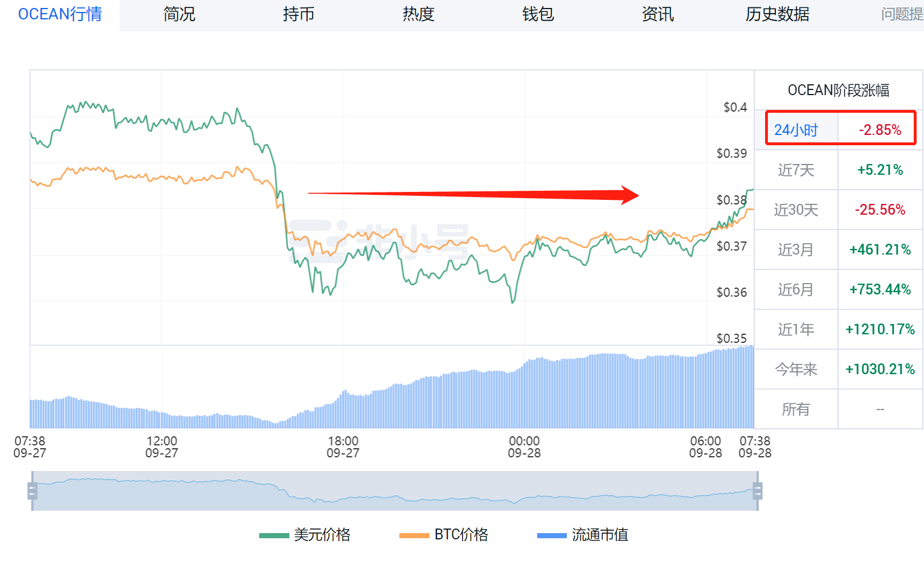Click the $0.39 price axis label
The image size is (924, 561).
(x=732, y=153)
